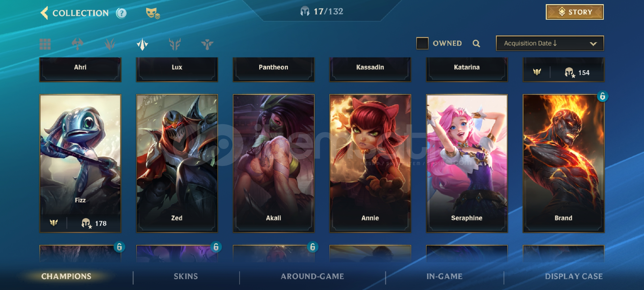644x290 pixels.
Task: Open champion search magnifier
Action: click(476, 44)
